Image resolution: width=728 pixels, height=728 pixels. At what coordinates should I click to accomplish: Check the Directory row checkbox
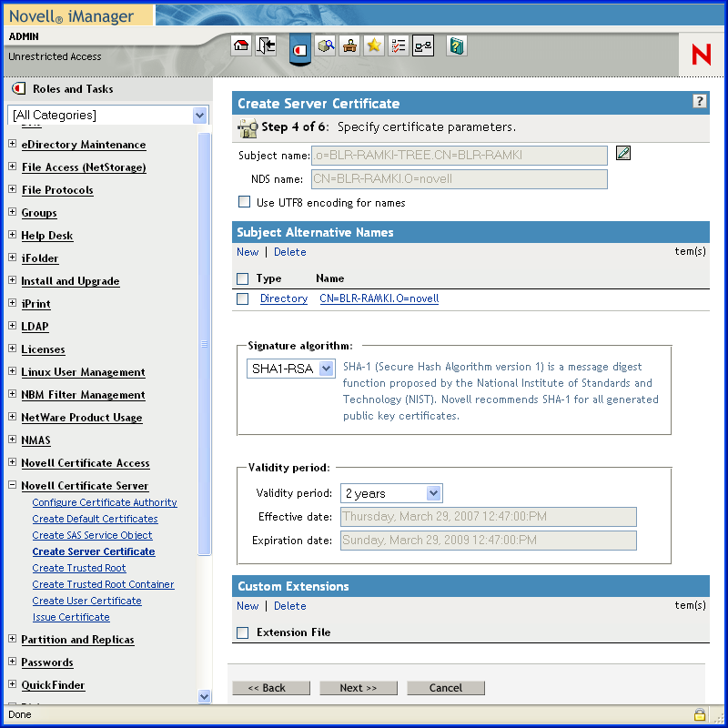coord(242,298)
